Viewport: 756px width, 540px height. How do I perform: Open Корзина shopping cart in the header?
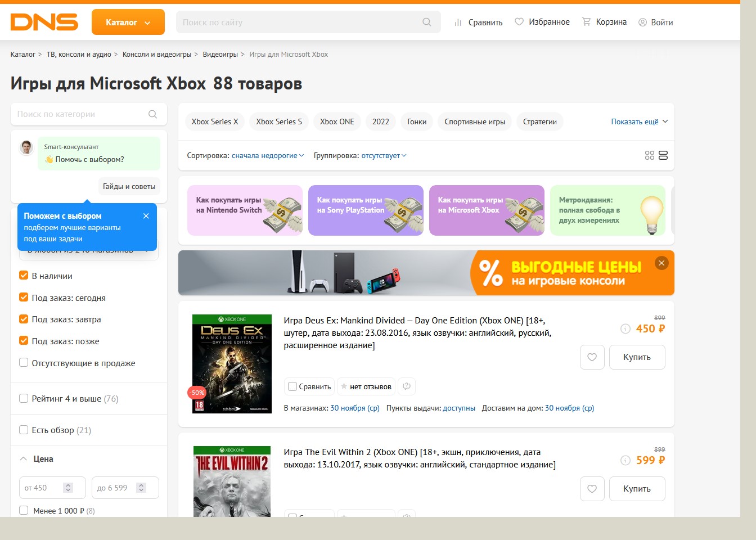click(604, 22)
